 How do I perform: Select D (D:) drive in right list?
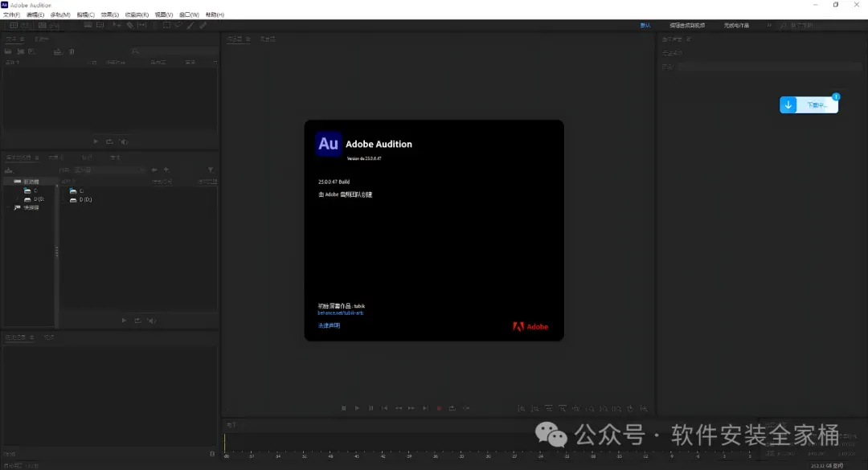[81, 200]
